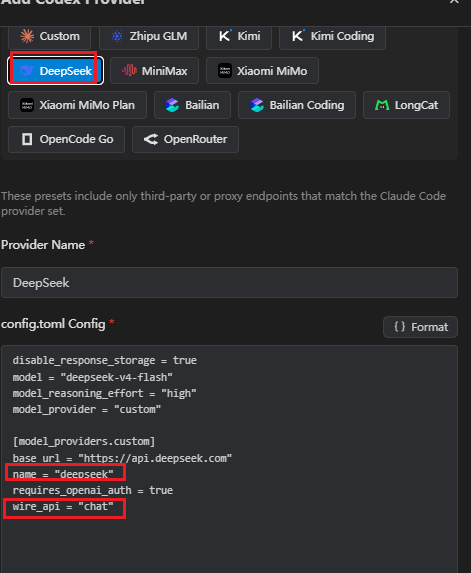Click the model_reasoning_effort = "high" line
Image resolution: width=471 pixels, height=573 pixels.
105,394
